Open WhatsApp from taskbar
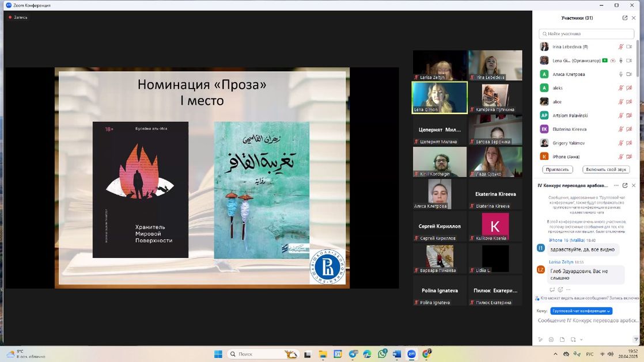The width and height of the screenshot is (644, 362). (382, 354)
